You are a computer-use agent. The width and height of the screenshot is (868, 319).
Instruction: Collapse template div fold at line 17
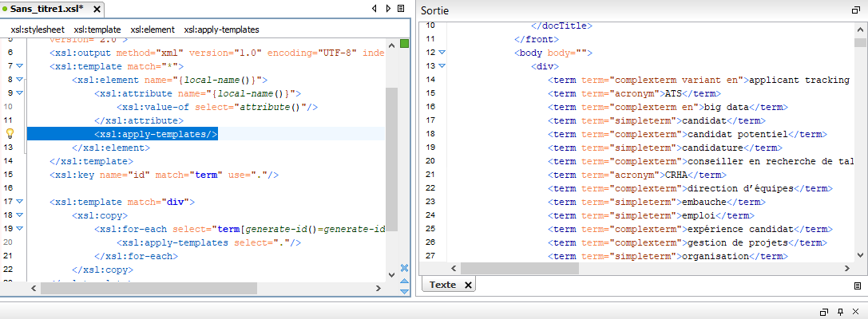click(x=20, y=201)
